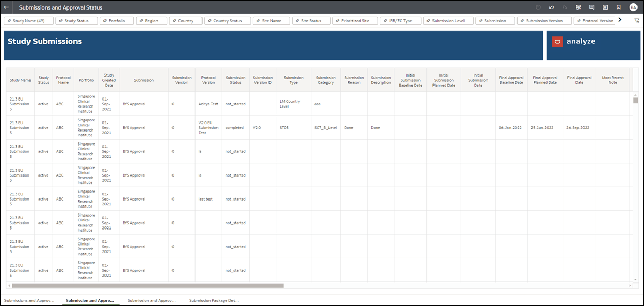This screenshot has width=644, height=306.
Task: Click the Protocol Name column header
Action: (x=63, y=80)
